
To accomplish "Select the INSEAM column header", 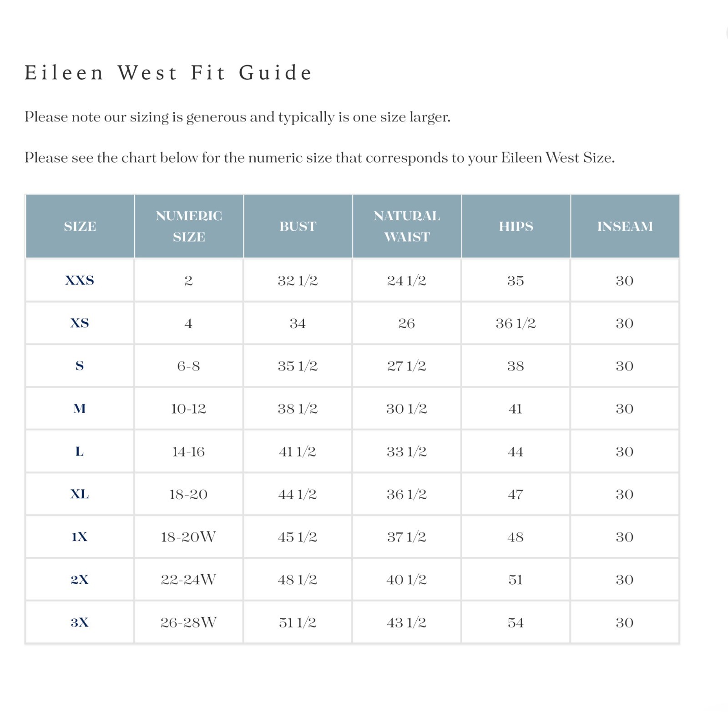I will [x=625, y=226].
